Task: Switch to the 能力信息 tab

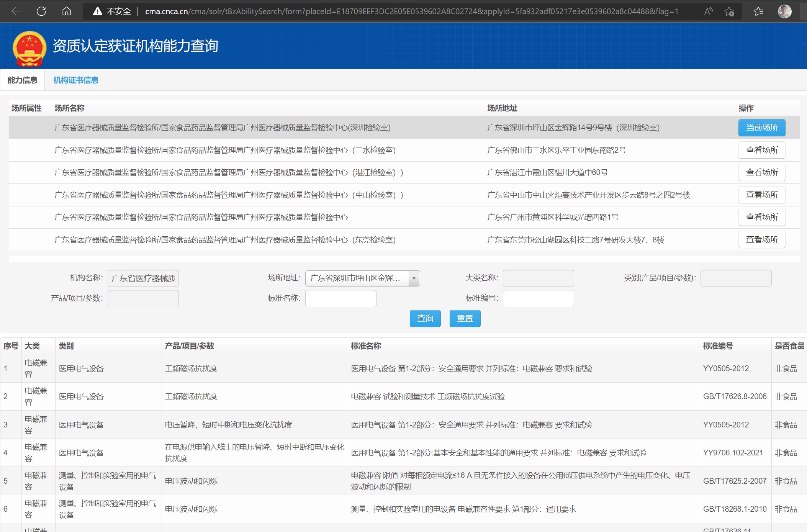Action: (x=22, y=80)
